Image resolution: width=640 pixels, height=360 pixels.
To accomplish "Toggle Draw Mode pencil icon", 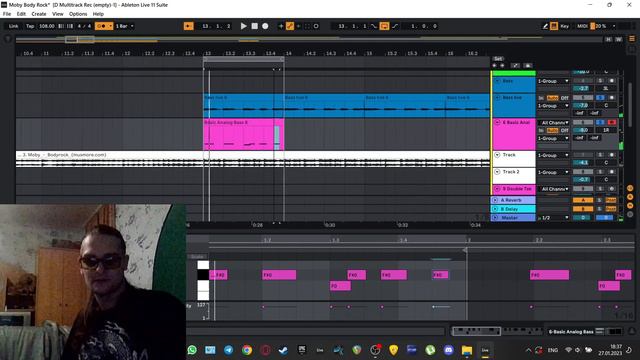I will tap(545, 26).
